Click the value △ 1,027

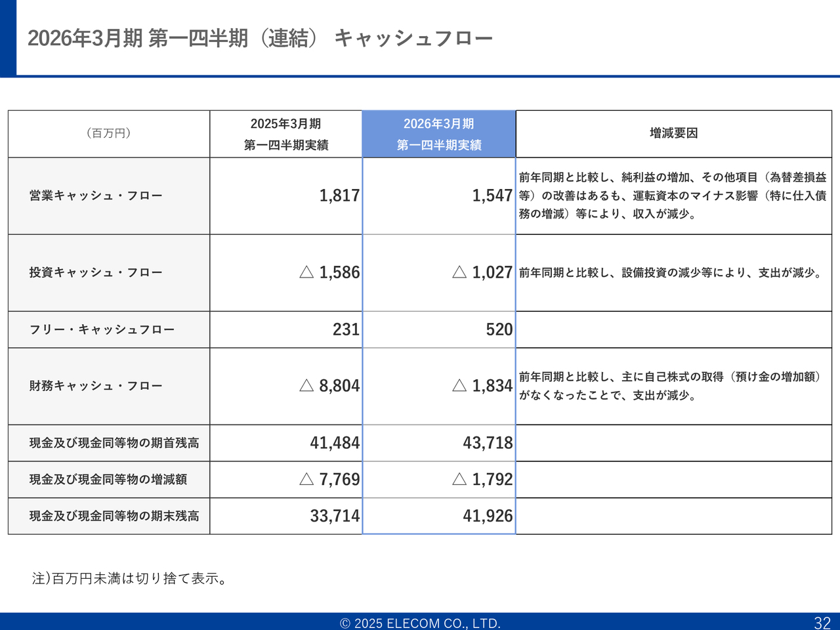coord(482,272)
